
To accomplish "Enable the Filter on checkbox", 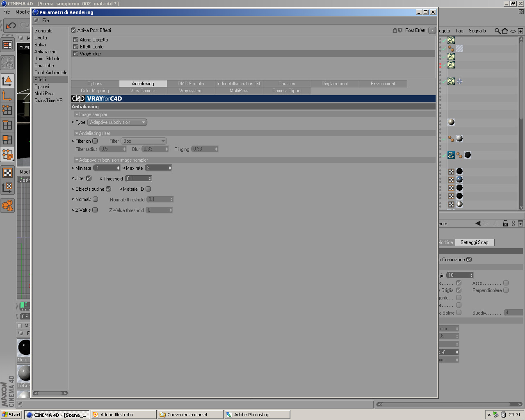I will (95, 141).
